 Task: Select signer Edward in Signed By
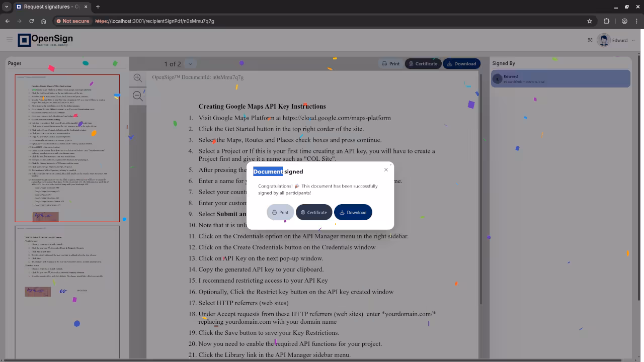point(560,79)
